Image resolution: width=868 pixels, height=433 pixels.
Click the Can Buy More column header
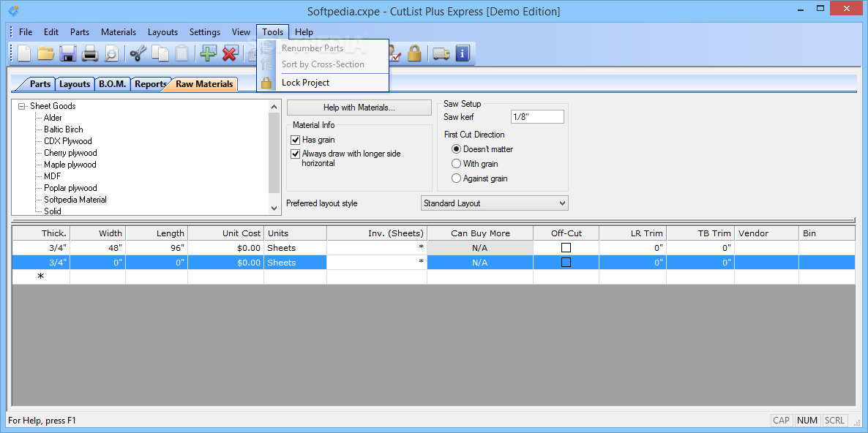pos(481,233)
